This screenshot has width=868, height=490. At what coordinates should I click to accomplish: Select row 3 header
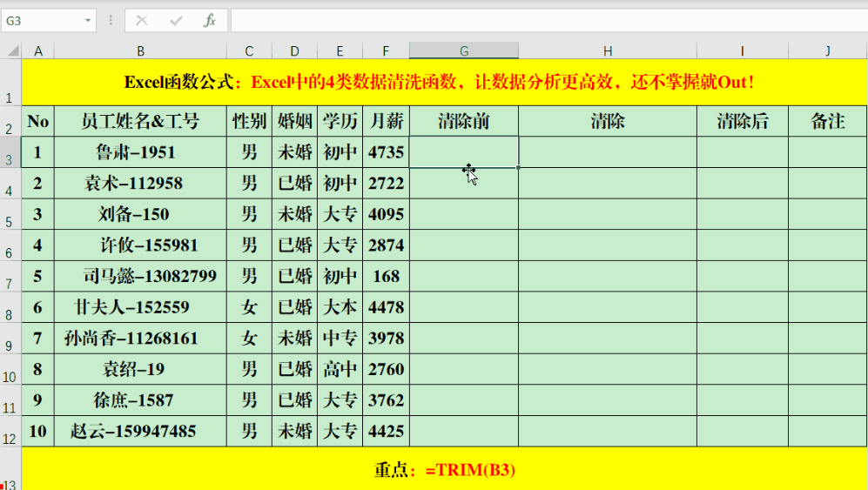10,152
